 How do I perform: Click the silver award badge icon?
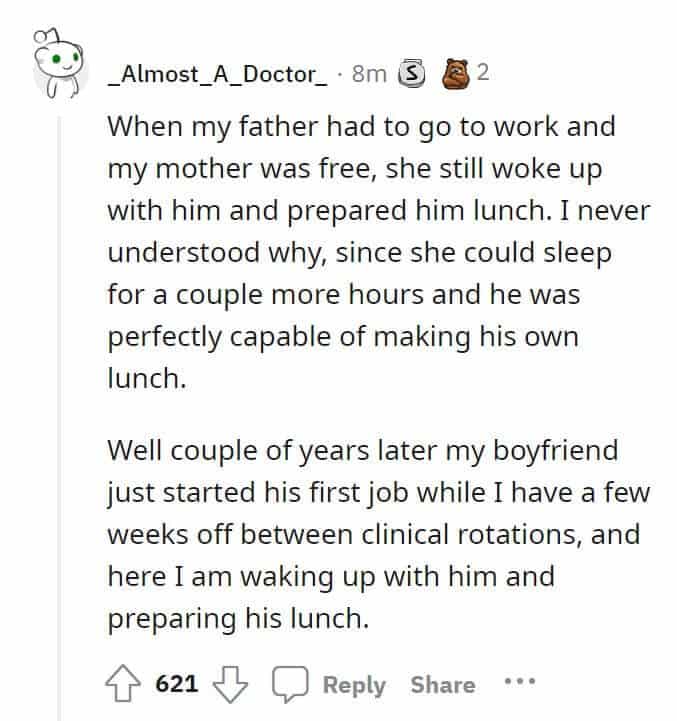point(411,73)
